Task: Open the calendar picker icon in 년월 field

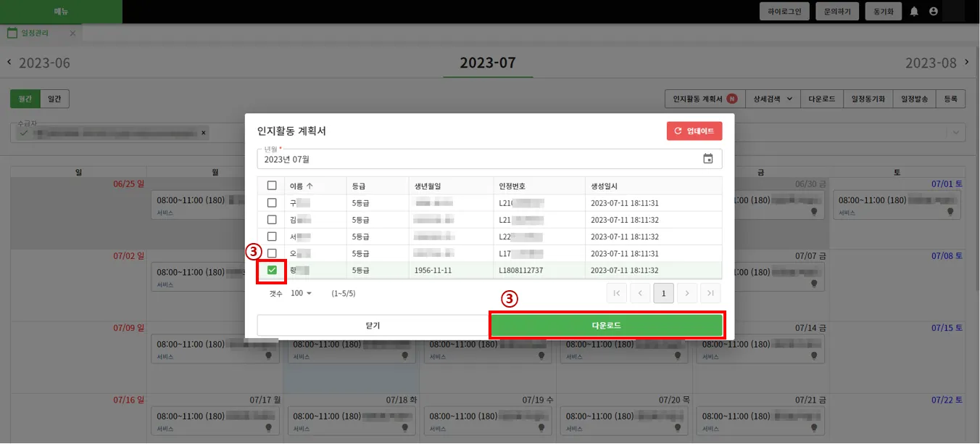Action: [x=708, y=159]
